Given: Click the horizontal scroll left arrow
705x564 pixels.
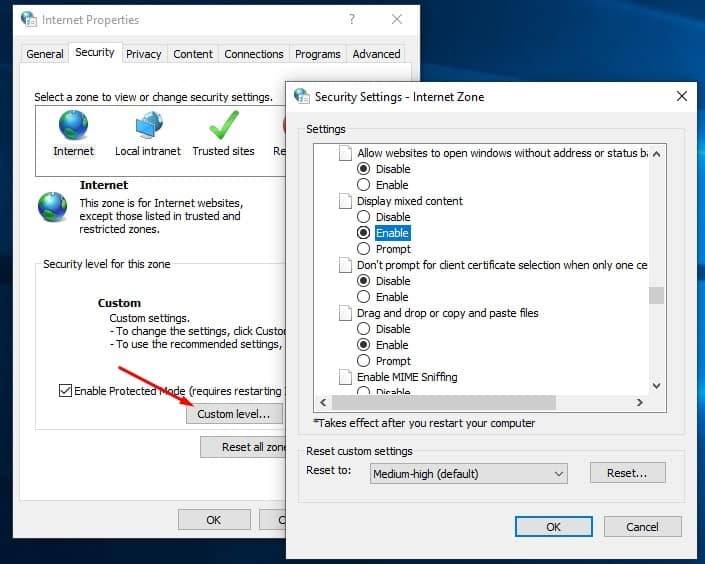Looking at the screenshot, I should 323,402.
